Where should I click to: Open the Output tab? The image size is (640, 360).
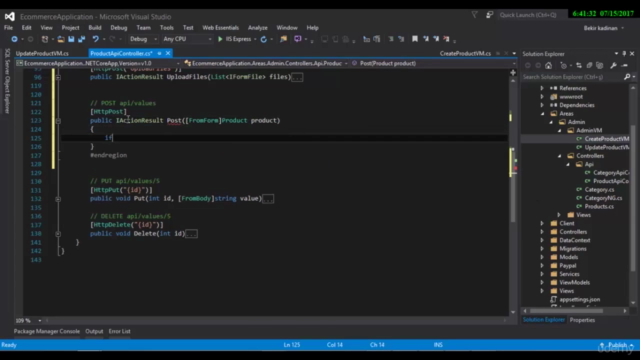click(x=94, y=331)
